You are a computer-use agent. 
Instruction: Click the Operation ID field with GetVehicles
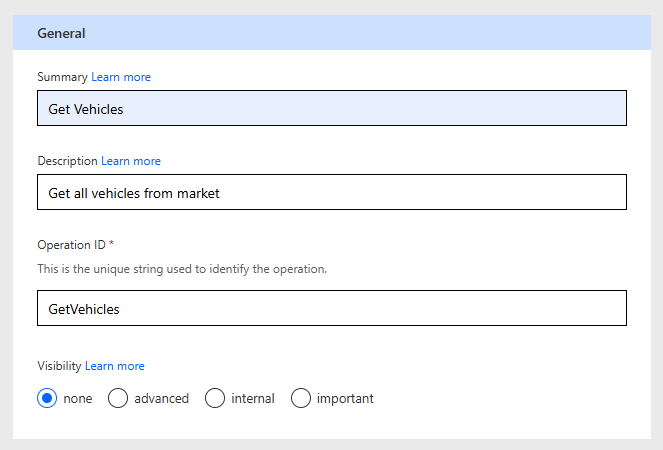[331, 309]
